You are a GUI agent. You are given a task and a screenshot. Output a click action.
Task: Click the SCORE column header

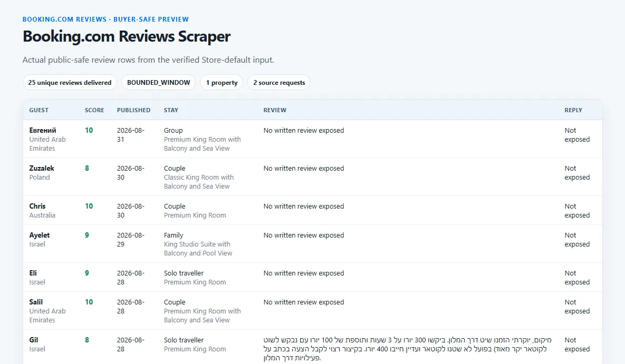(94, 110)
